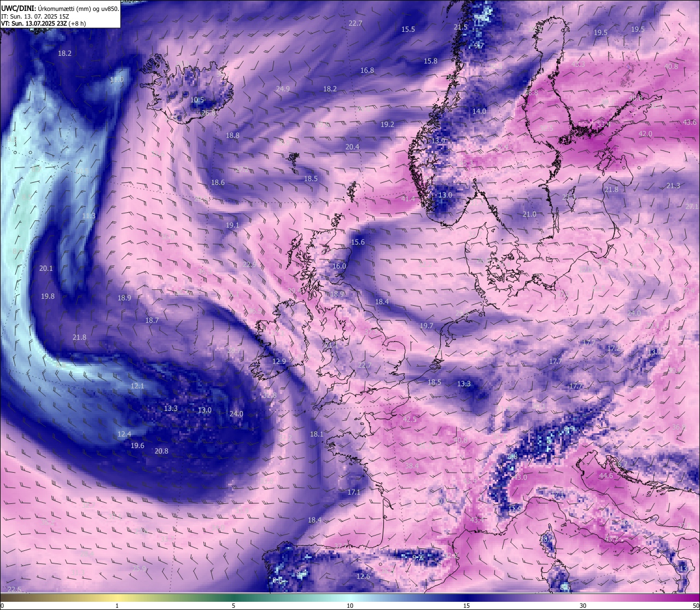Click the 53.4 value near the Gulf of Finland
This screenshot has width=700, height=610.
click(603, 125)
